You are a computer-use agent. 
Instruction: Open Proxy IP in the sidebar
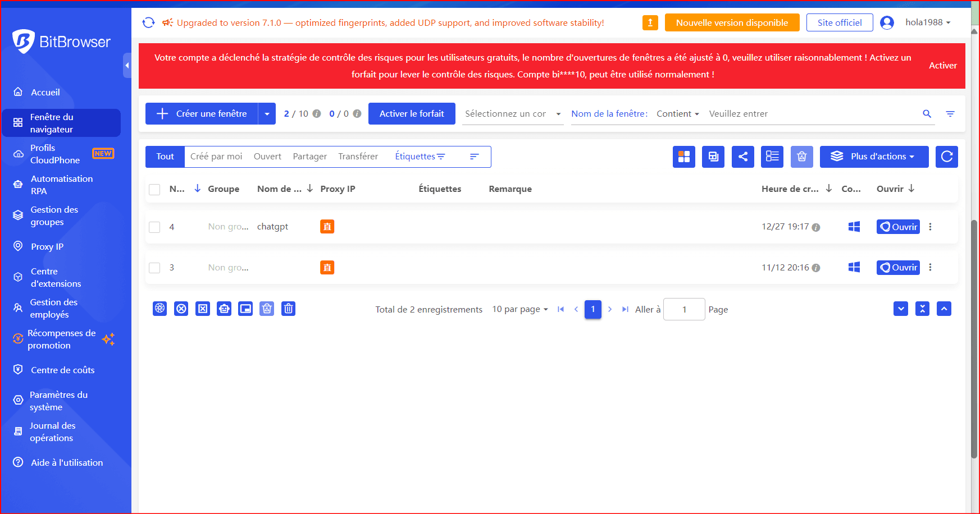click(x=47, y=246)
